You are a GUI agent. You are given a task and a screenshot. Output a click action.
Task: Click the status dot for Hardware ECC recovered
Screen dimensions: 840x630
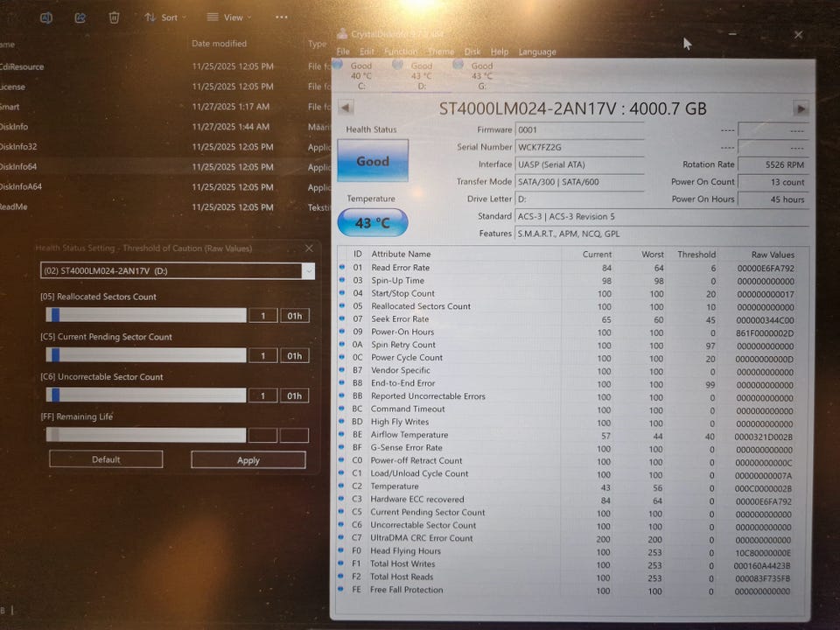tap(340, 498)
